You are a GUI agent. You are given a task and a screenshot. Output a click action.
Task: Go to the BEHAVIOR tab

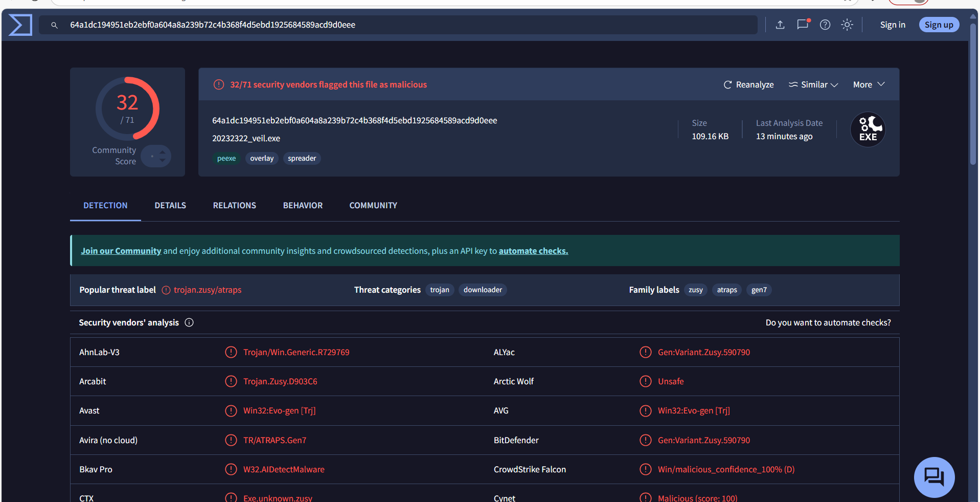coord(303,205)
